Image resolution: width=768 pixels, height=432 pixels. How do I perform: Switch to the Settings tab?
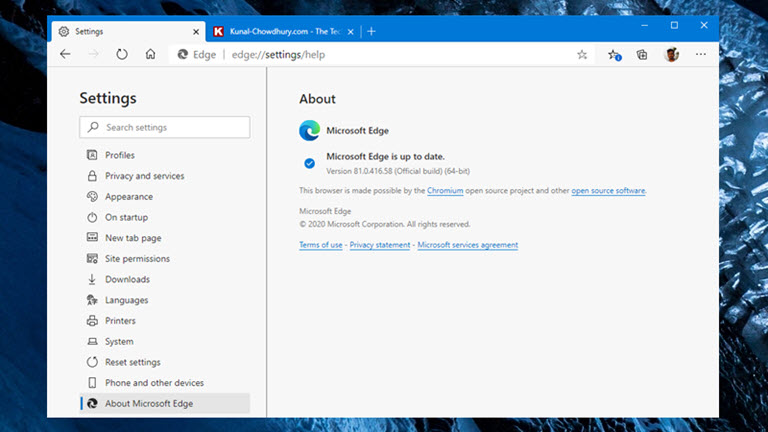pyautogui.click(x=128, y=31)
